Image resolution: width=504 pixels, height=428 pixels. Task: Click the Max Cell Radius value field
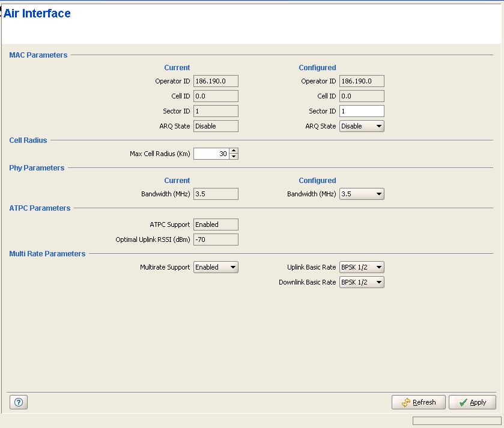(211, 154)
